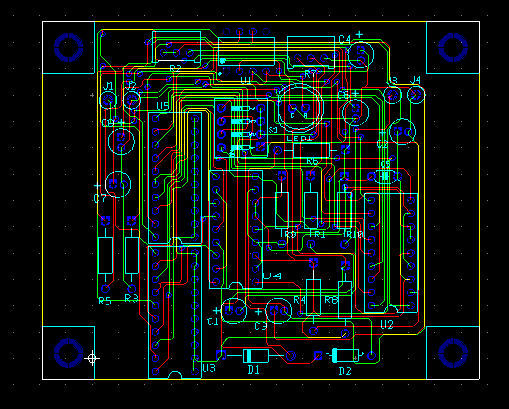Select capacitor C2 footprint
This screenshot has width=509, height=409.
coord(402,132)
